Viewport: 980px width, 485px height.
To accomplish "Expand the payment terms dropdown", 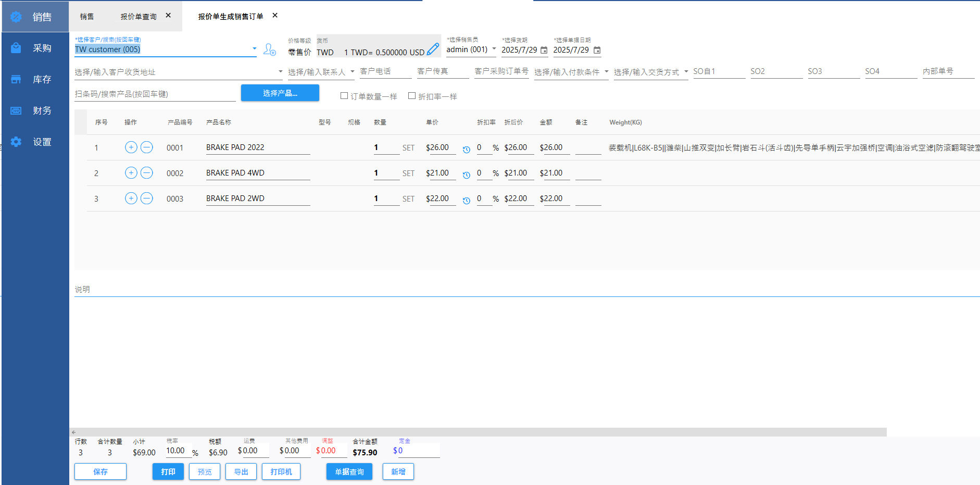I will [x=606, y=72].
